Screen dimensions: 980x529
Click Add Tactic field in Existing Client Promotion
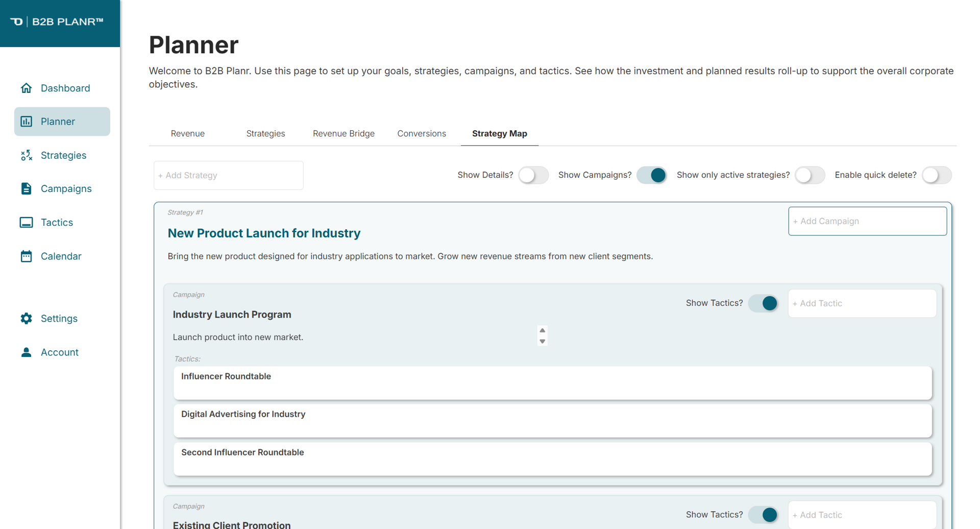pos(862,515)
